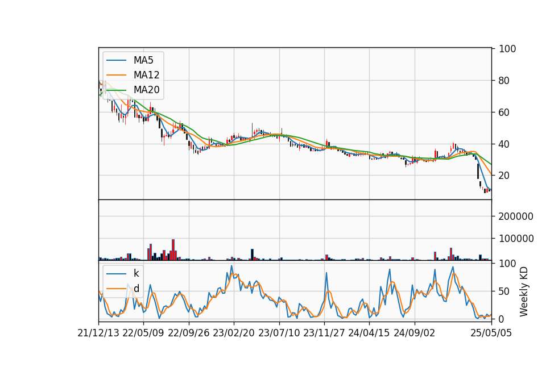Image resolution: width=546 pixels, height=392 pixels.
Task: Click the 20 price axis tick
Action: (x=504, y=176)
